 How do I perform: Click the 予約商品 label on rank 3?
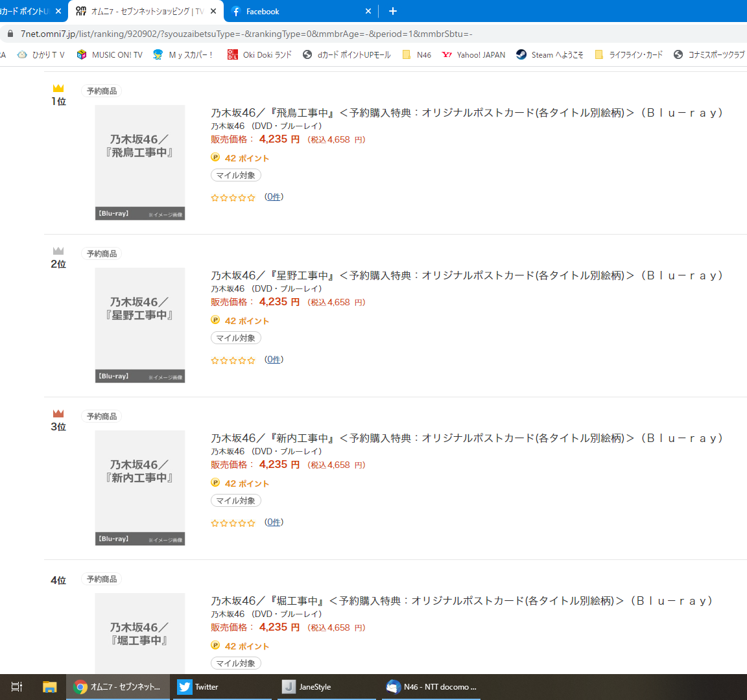click(101, 417)
